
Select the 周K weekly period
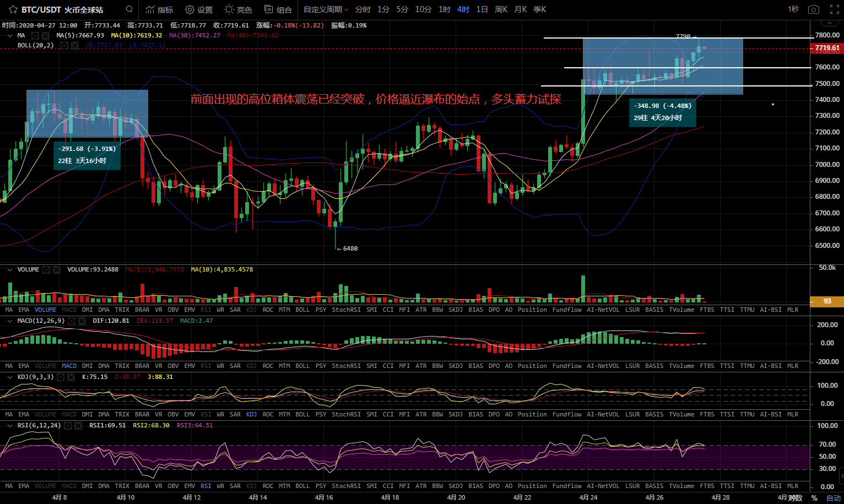(501, 9)
